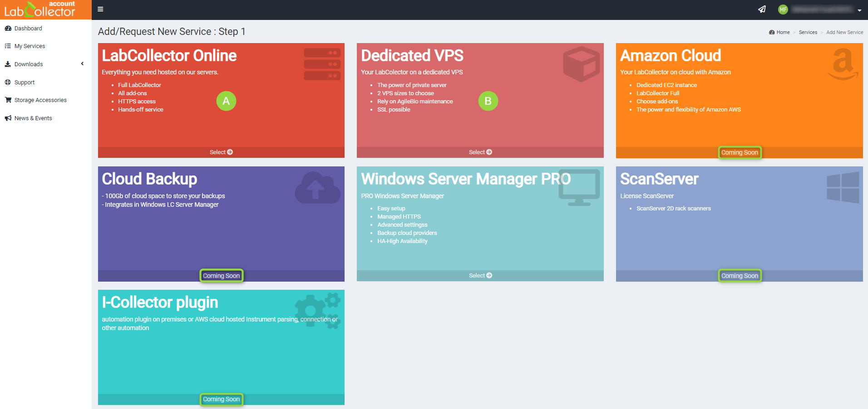The height and width of the screenshot is (409, 868).
Task: Click the Amazon logo icon
Action: (x=843, y=64)
